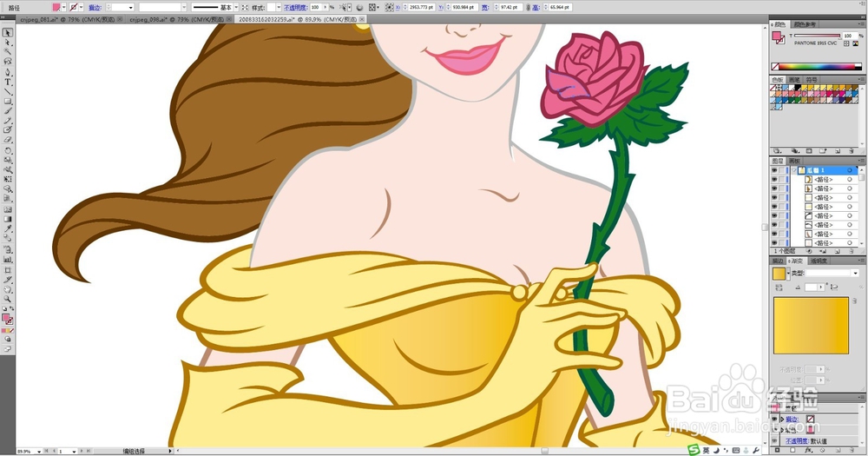Select the Rectangle tool
868x456 pixels.
pos(8,102)
